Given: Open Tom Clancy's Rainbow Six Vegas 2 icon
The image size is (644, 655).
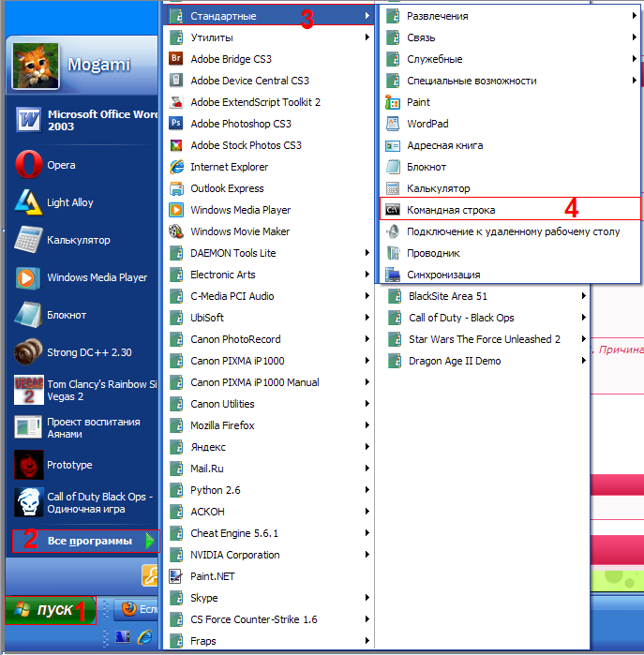Looking at the screenshot, I should point(29,390).
